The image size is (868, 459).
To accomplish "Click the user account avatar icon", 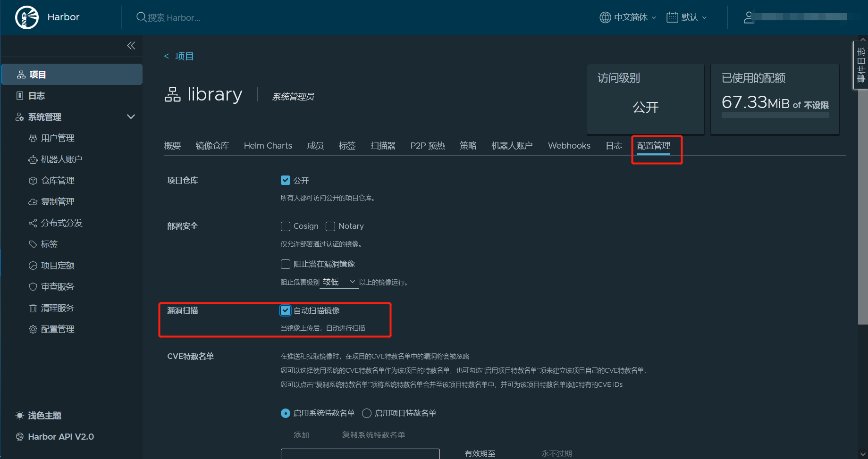I will point(749,17).
